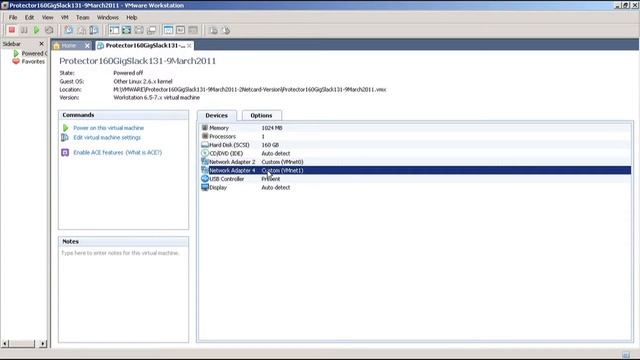Click the Custom (VMnet0) value
Viewport: 640px width, 360px height.
tap(282, 162)
